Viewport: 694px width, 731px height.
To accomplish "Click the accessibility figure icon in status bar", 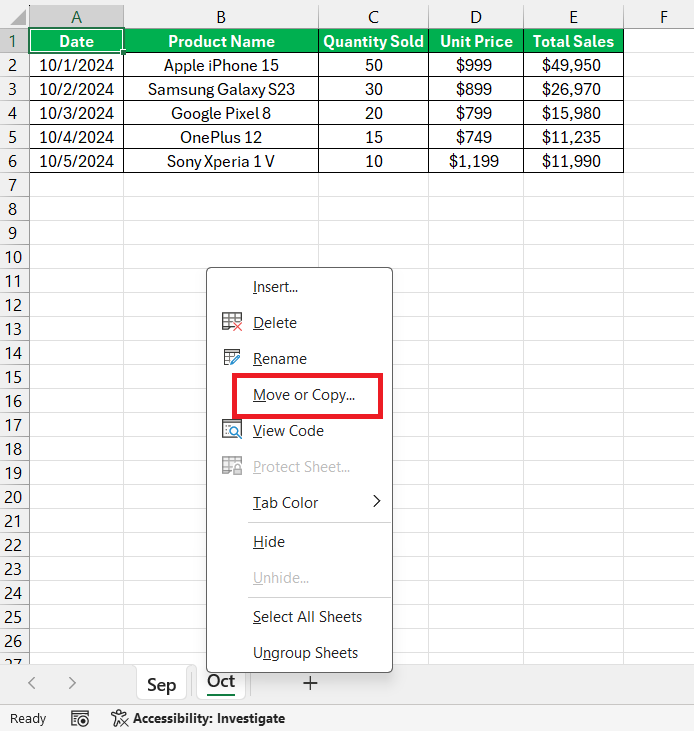I will (119, 718).
